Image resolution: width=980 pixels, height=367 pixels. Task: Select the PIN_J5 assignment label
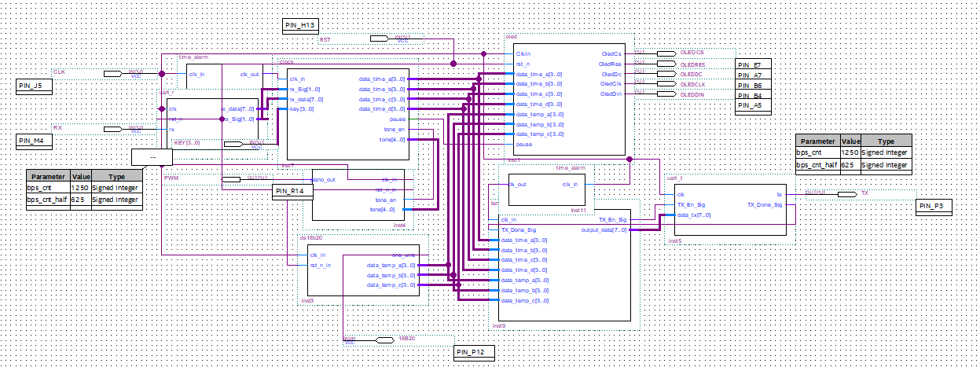34,86
